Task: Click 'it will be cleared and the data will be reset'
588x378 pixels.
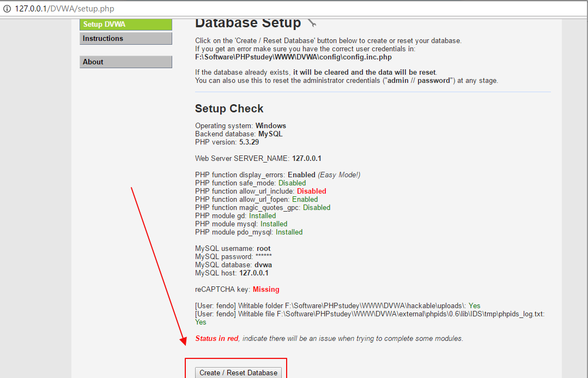Action: [x=364, y=73]
